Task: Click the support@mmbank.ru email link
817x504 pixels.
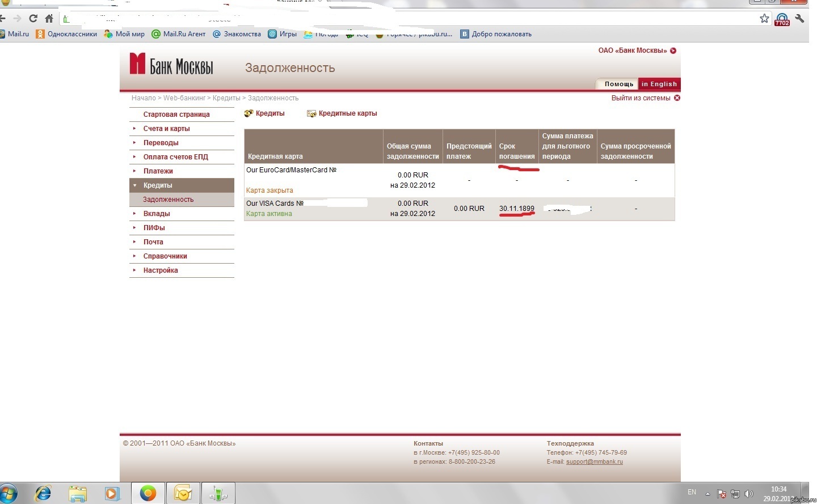Action: [594, 461]
